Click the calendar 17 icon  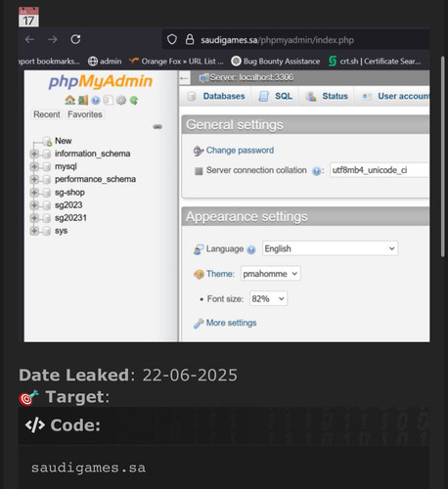point(28,17)
